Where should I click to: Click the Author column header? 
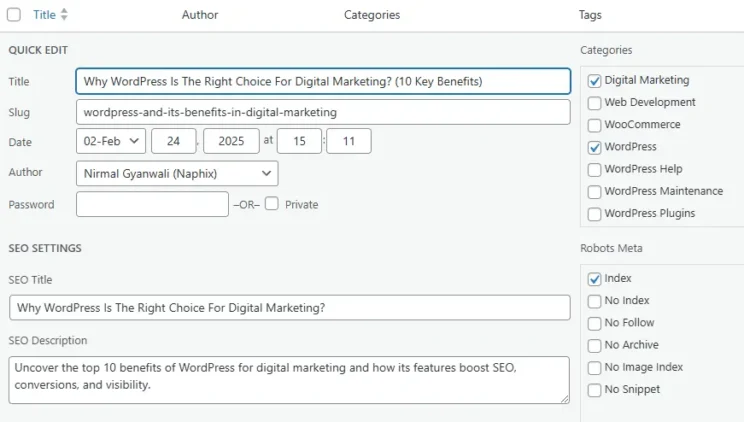tap(200, 15)
